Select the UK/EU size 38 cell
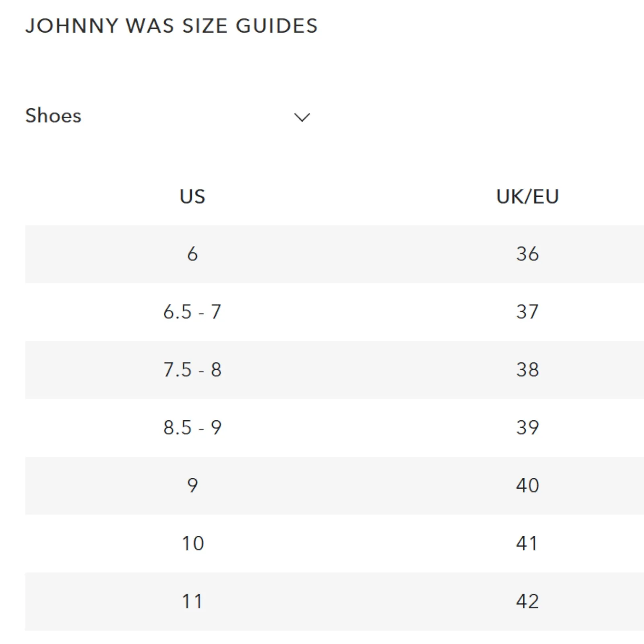Screen dimensions: 644x644 point(528,369)
